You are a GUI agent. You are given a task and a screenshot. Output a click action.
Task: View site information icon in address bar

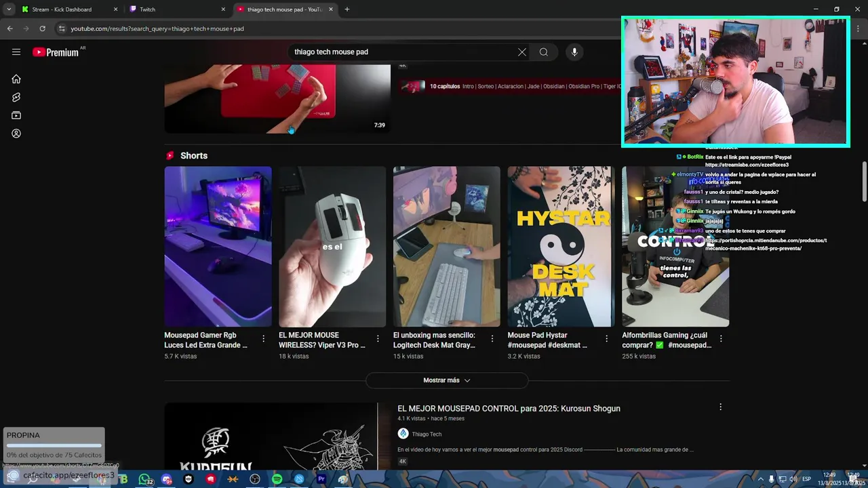(62, 28)
